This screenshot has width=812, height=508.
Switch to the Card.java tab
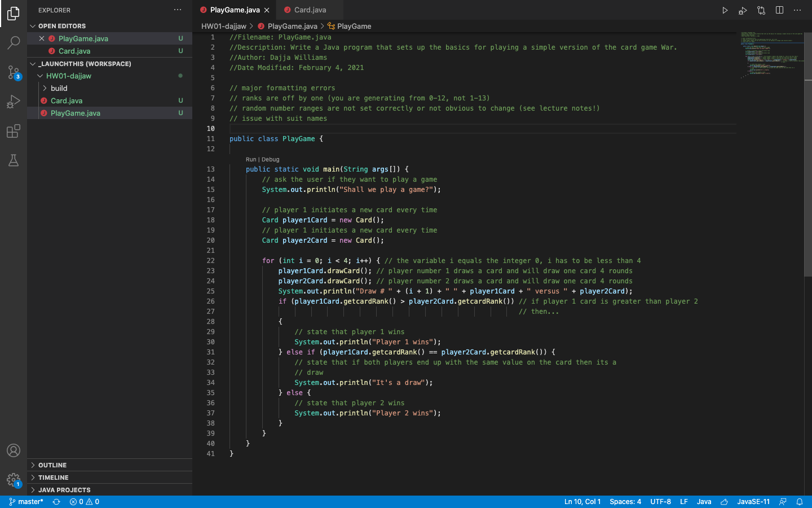[x=309, y=10]
